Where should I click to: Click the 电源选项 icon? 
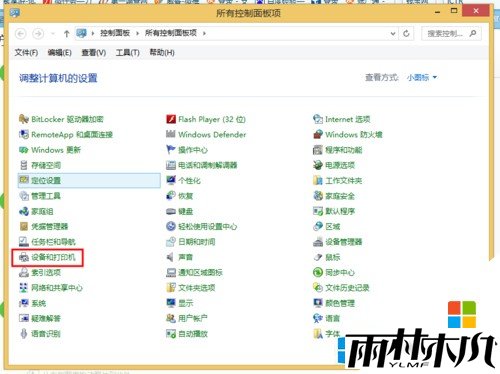pyautogui.click(x=318, y=165)
